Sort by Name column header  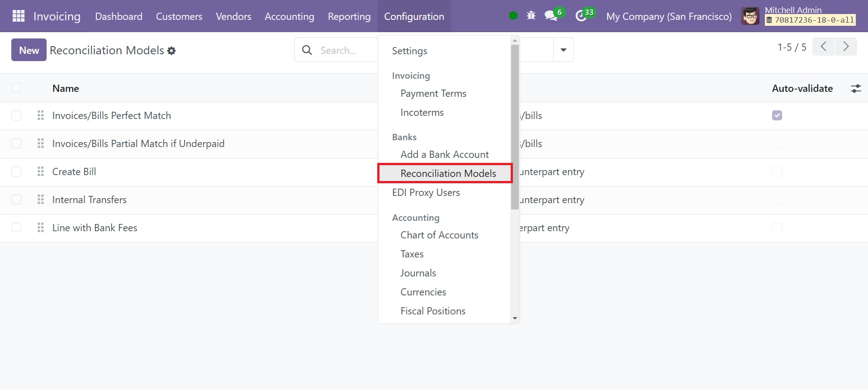[66, 88]
